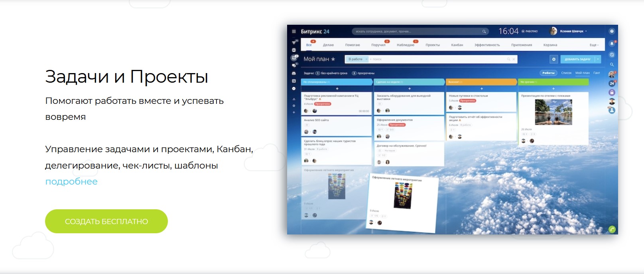The image size is (644, 274).
Task: Open notifications bell icon in right sidebar
Action: point(612,44)
